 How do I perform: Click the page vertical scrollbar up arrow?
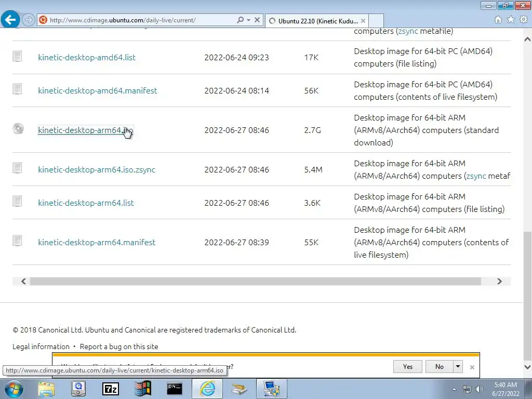click(x=527, y=39)
